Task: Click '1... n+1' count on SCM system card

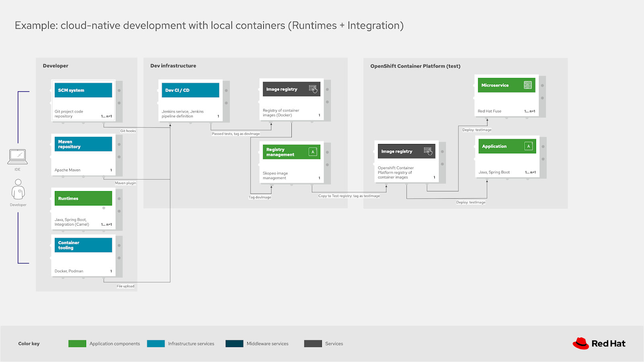Action: [107, 116]
